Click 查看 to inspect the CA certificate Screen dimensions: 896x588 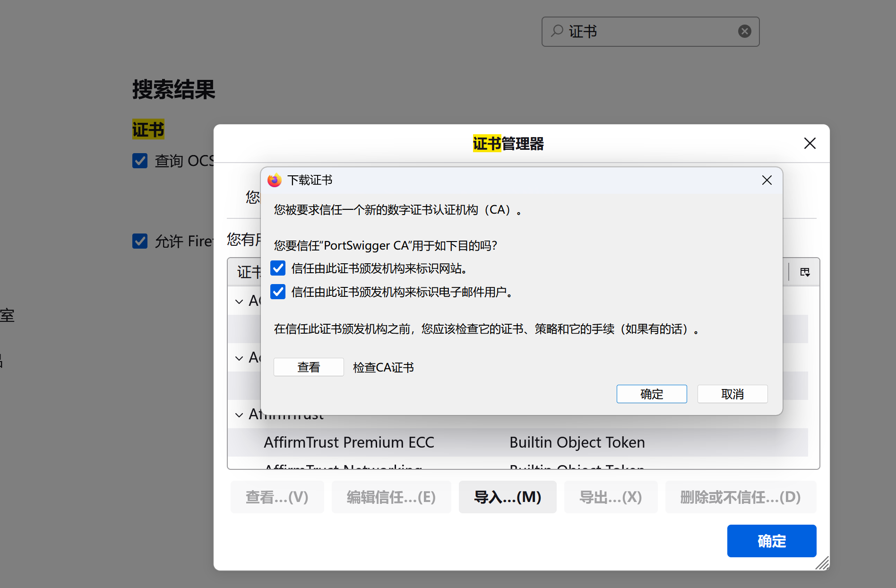309,367
